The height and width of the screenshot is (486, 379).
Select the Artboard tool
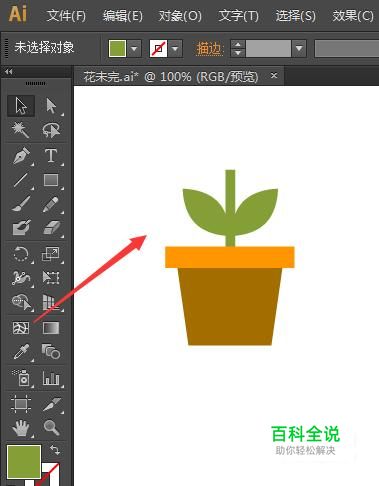click(x=21, y=404)
